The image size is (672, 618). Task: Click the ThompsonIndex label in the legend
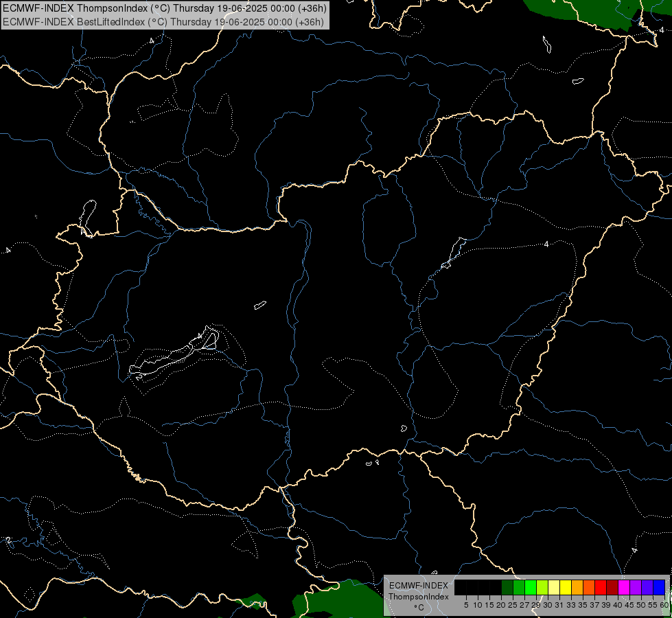pyautogui.click(x=419, y=597)
